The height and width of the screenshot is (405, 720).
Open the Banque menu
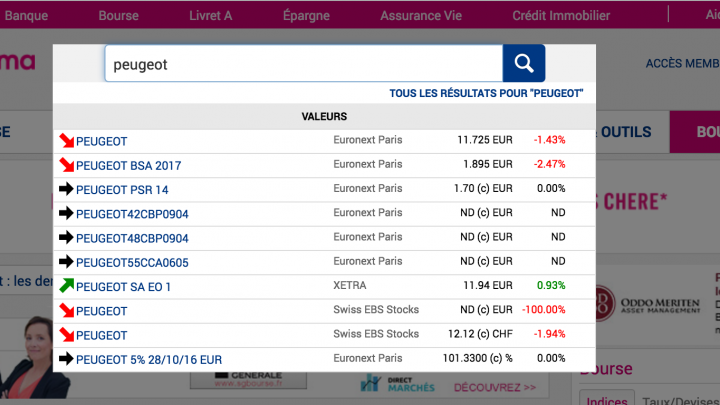(x=26, y=16)
